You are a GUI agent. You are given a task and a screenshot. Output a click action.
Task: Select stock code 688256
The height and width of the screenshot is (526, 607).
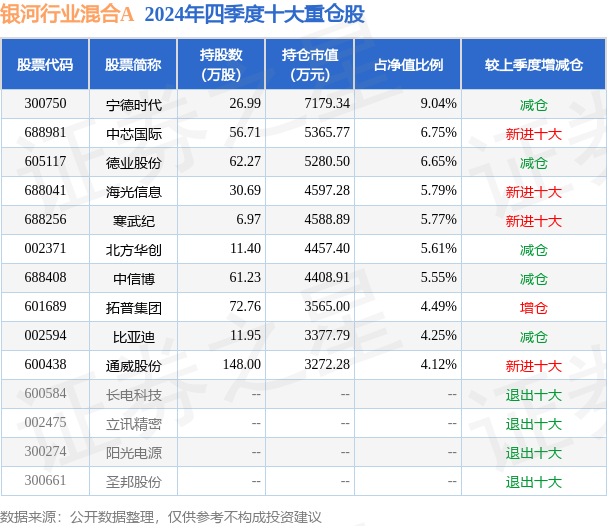[45, 219]
